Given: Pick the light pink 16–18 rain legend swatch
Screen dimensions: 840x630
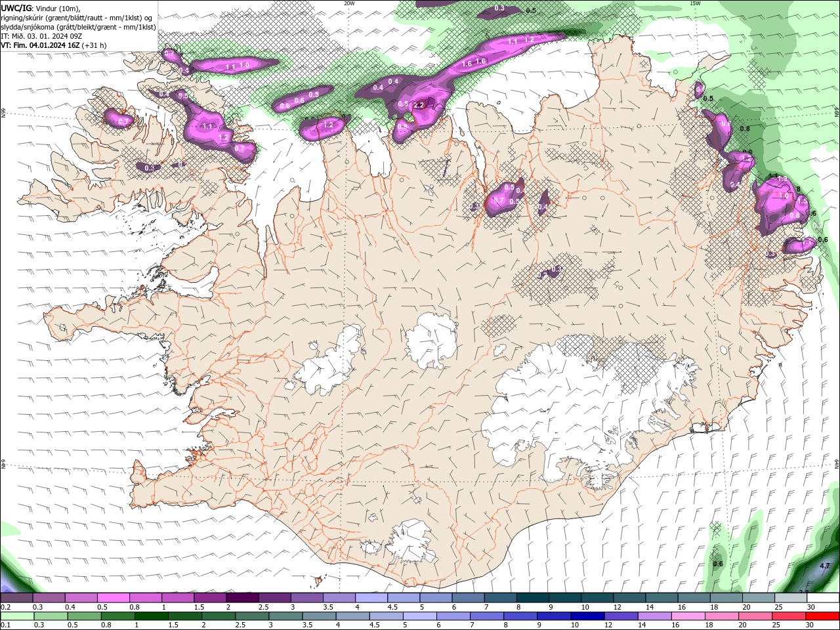Looking at the screenshot, I should pos(688,616).
